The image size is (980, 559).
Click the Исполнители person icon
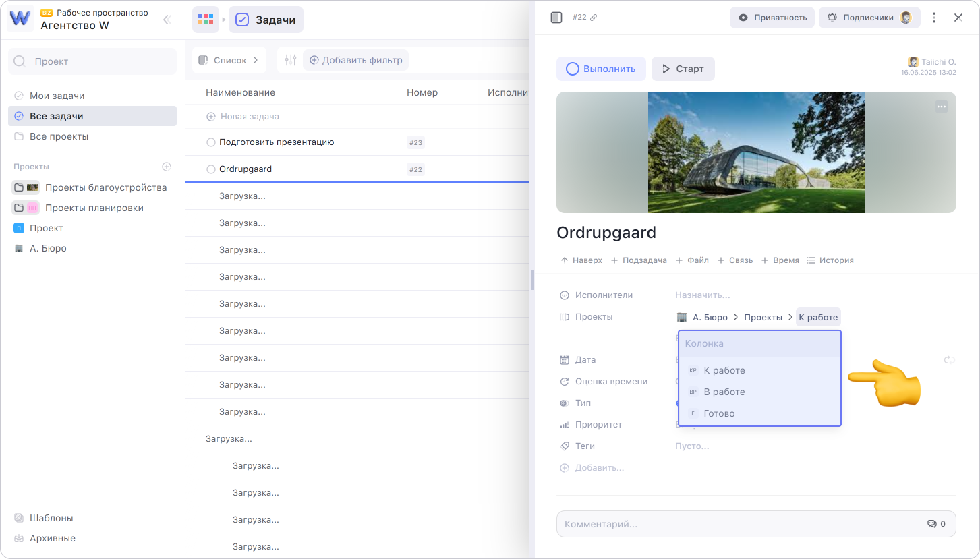tap(565, 295)
